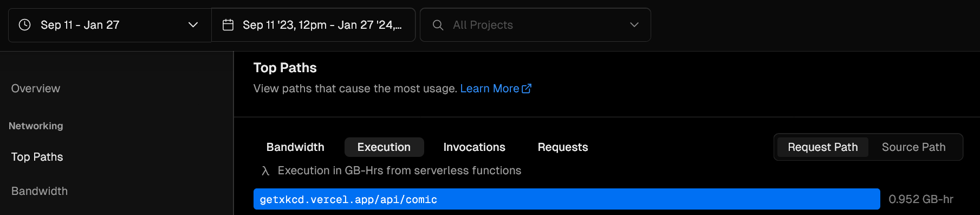Viewport: 980px width, 215px height.
Task: Select the Bandwidth metric tab
Action: (x=295, y=147)
